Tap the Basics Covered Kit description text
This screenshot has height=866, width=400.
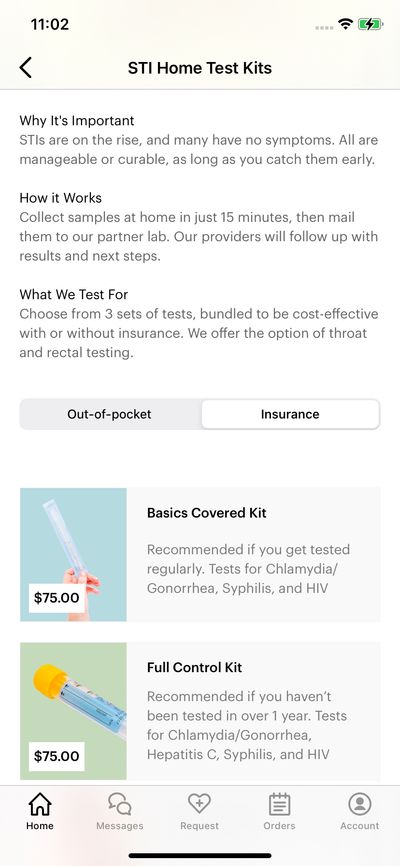click(x=248, y=569)
